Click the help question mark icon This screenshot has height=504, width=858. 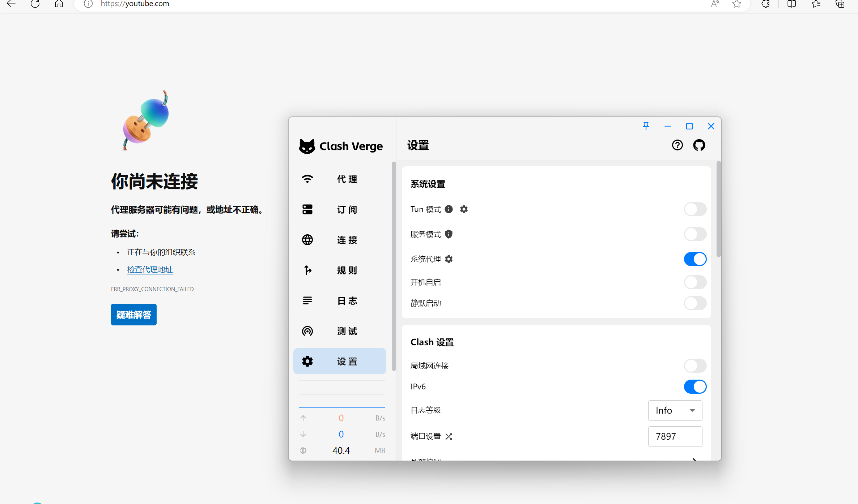coord(677,145)
